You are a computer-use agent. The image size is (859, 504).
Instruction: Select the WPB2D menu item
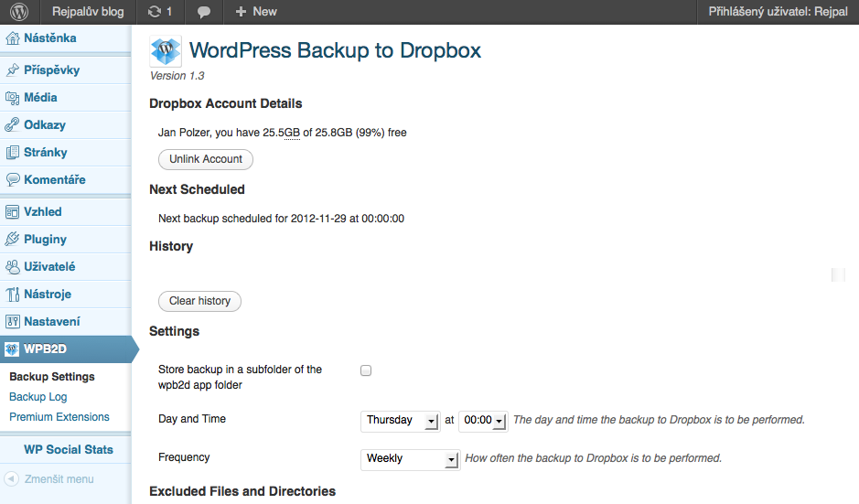pyautogui.click(x=66, y=349)
